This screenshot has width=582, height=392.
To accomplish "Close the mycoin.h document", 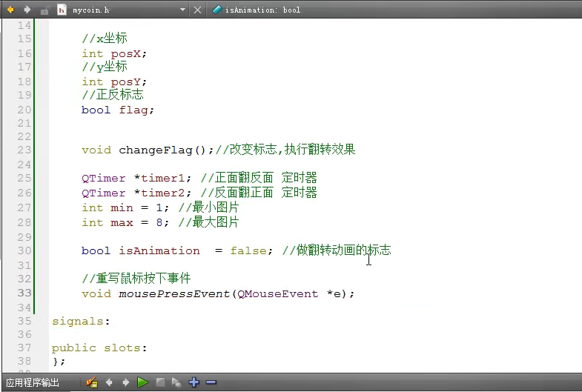I will pos(197,10).
